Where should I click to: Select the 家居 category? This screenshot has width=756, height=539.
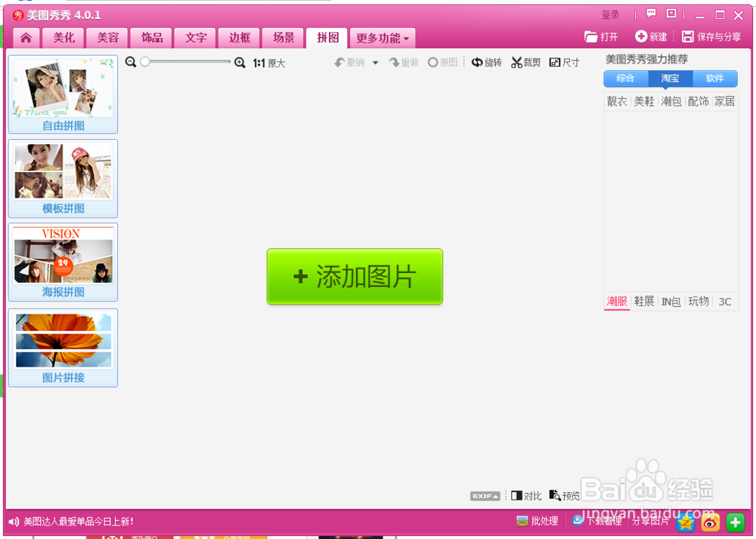pos(725,101)
